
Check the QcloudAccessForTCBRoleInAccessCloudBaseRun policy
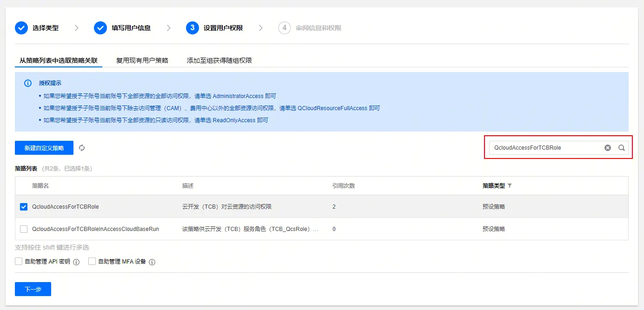pos(24,229)
